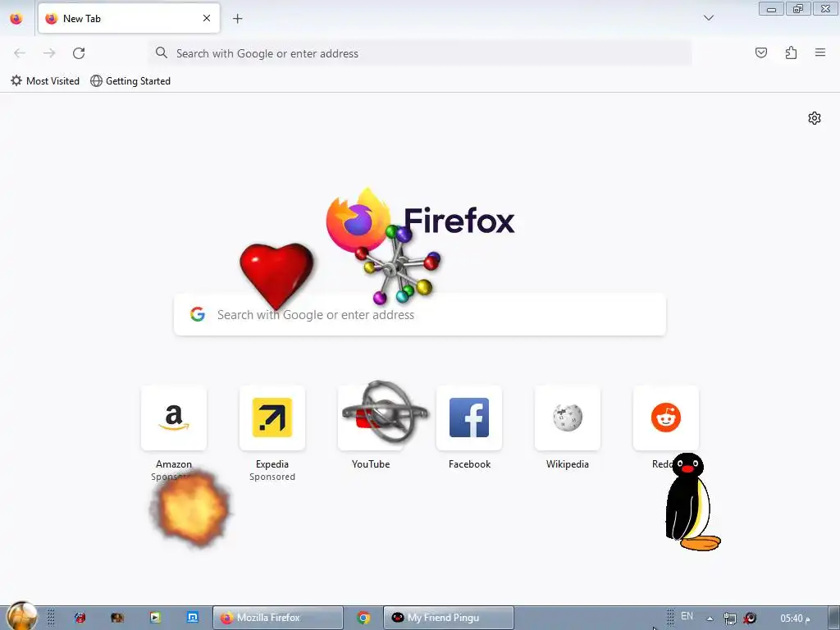Open a new tab with the plus button
This screenshot has height=630, width=840.
[x=237, y=18]
